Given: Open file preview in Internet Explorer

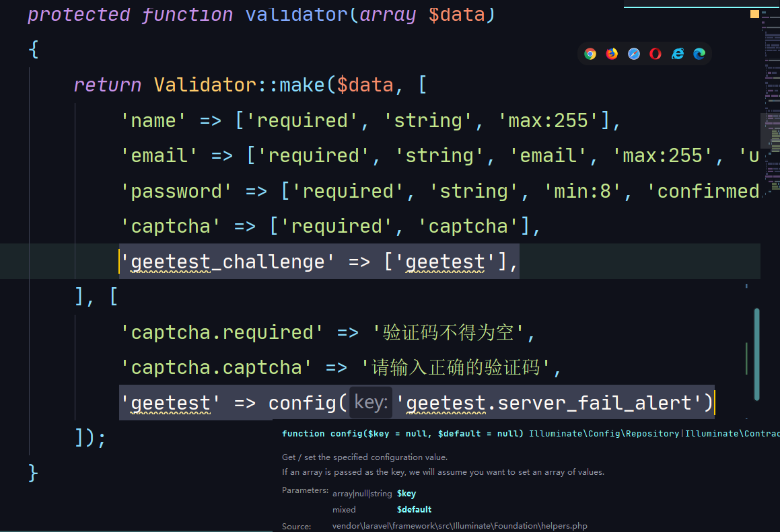Looking at the screenshot, I should coord(678,54).
